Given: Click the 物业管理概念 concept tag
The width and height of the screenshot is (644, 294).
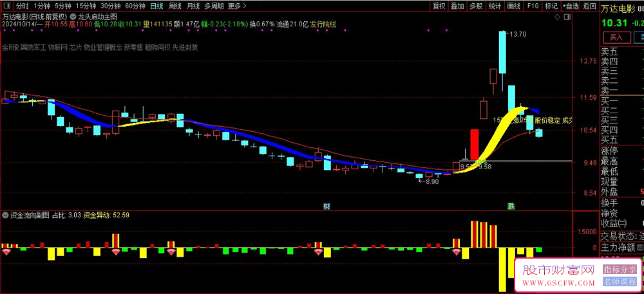Looking at the screenshot, I should tap(103, 47).
